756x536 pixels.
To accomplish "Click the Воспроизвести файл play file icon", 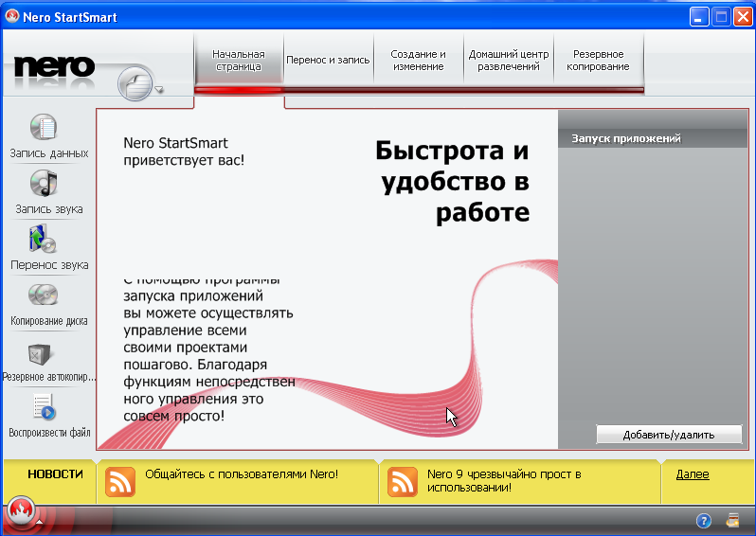I will coord(45,407).
